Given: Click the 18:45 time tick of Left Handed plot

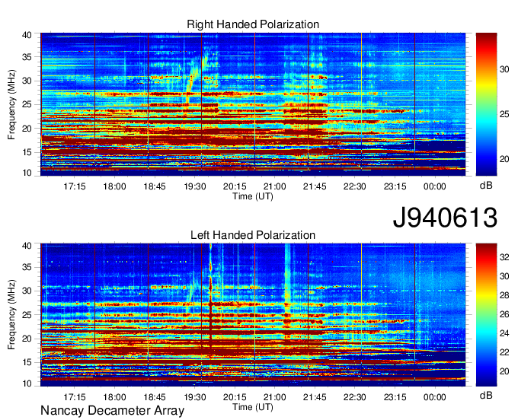Looking at the screenshot, I should tap(155, 397).
